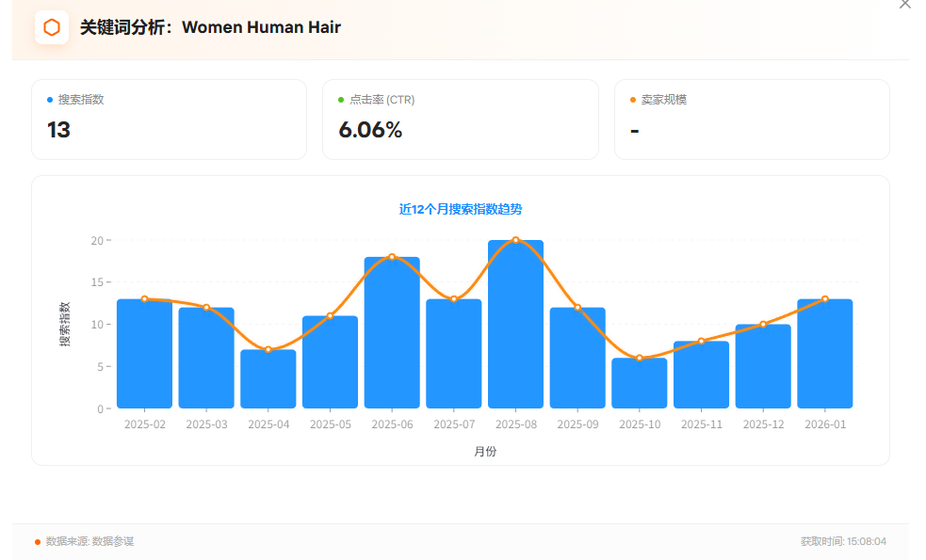Image resolution: width=926 pixels, height=560 pixels.
Task: Select the 2025-08 bar in chart
Action: point(515,325)
